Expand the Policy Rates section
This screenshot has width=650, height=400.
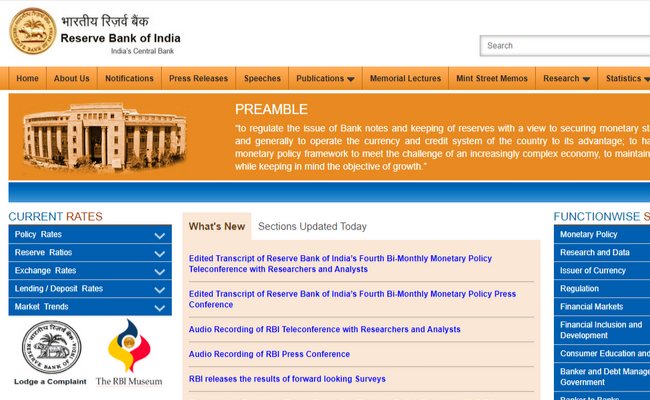(x=89, y=235)
